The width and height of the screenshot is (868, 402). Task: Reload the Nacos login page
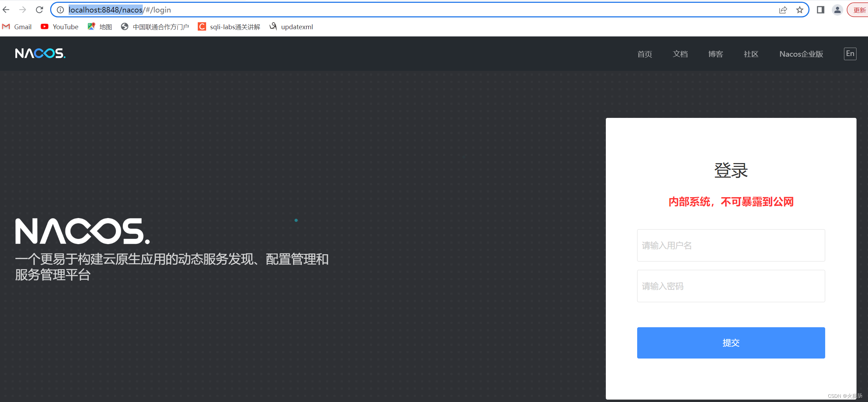(x=39, y=9)
